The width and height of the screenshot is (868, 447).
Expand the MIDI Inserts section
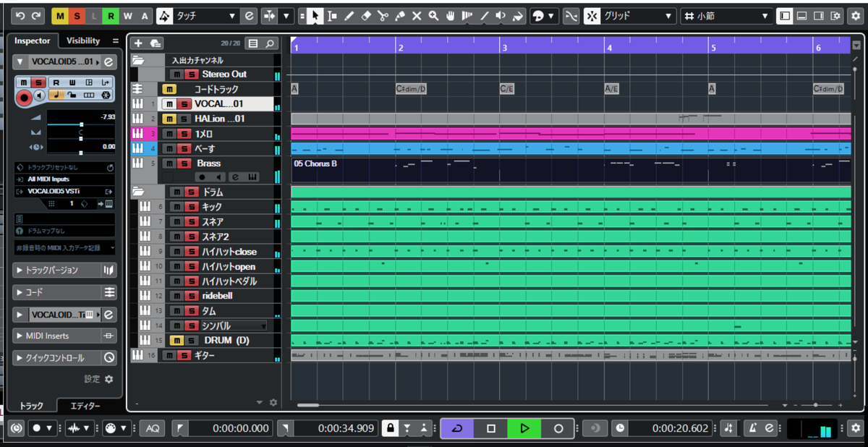(x=56, y=336)
